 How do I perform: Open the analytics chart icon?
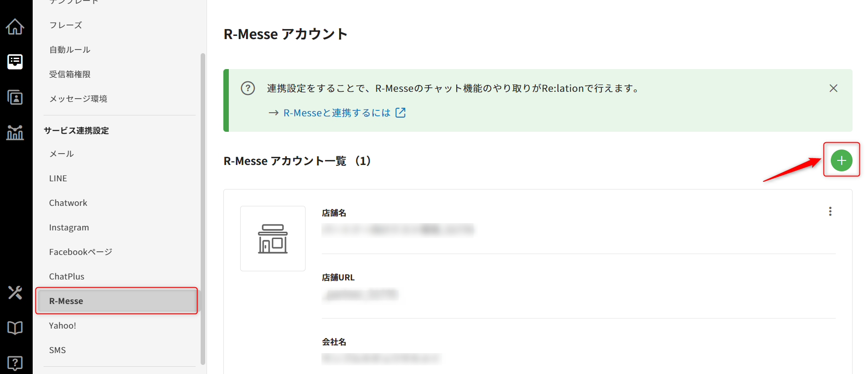coord(15,133)
